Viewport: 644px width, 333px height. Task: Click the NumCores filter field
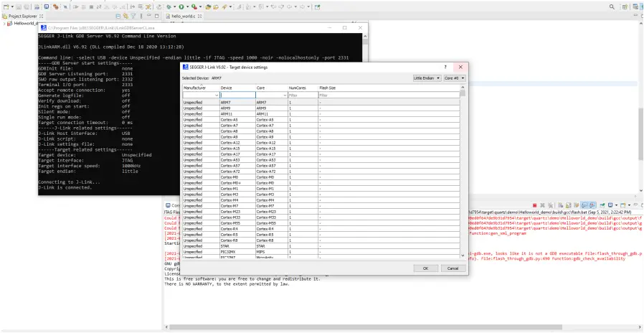[303, 95]
